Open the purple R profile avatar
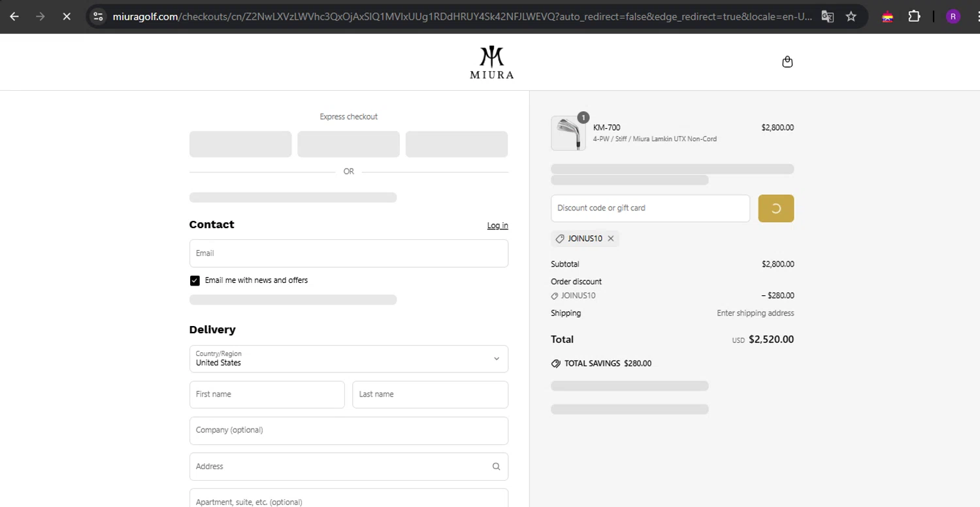The width and height of the screenshot is (980, 507). click(953, 16)
